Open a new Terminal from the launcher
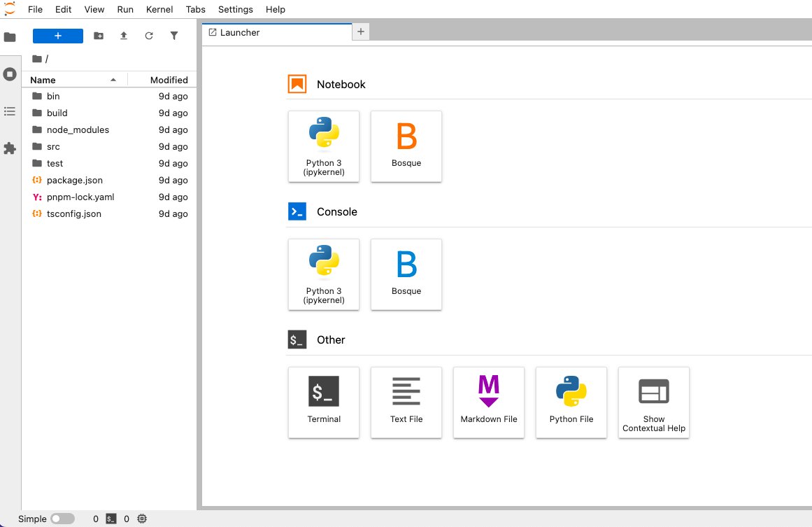This screenshot has height=527, width=812. (x=324, y=402)
